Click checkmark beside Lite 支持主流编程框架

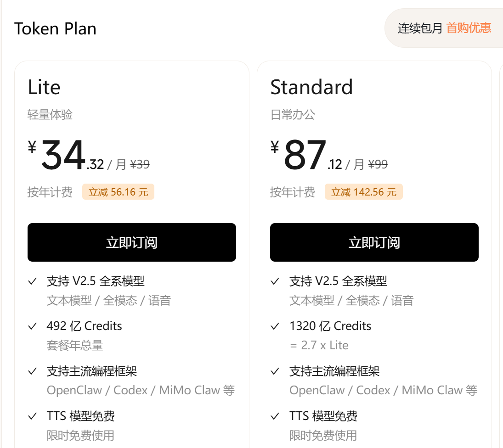33,371
